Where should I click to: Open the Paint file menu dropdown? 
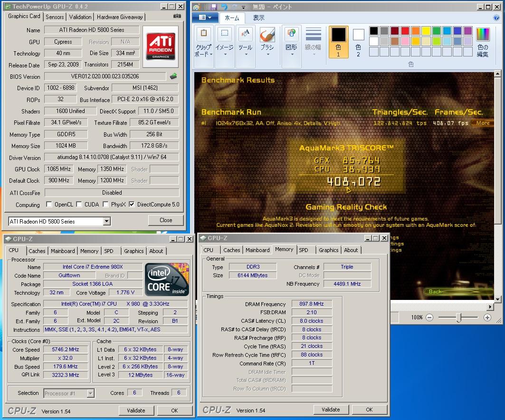pyautogui.click(x=205, y=18)
